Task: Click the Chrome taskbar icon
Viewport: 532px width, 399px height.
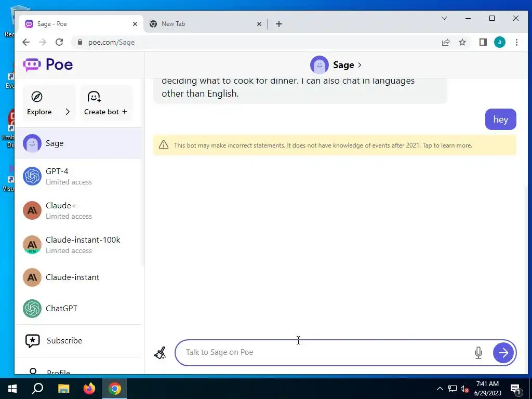Action: [x=115, y=389]
